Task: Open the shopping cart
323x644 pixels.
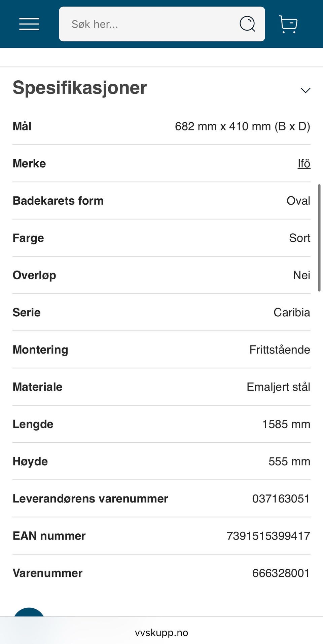Action: (288, 24)
